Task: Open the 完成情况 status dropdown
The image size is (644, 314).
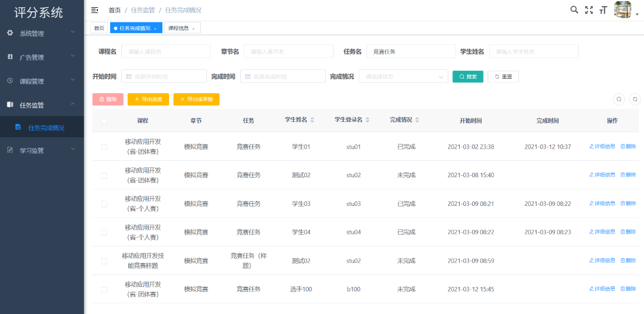Action: (x=403, y=76)
